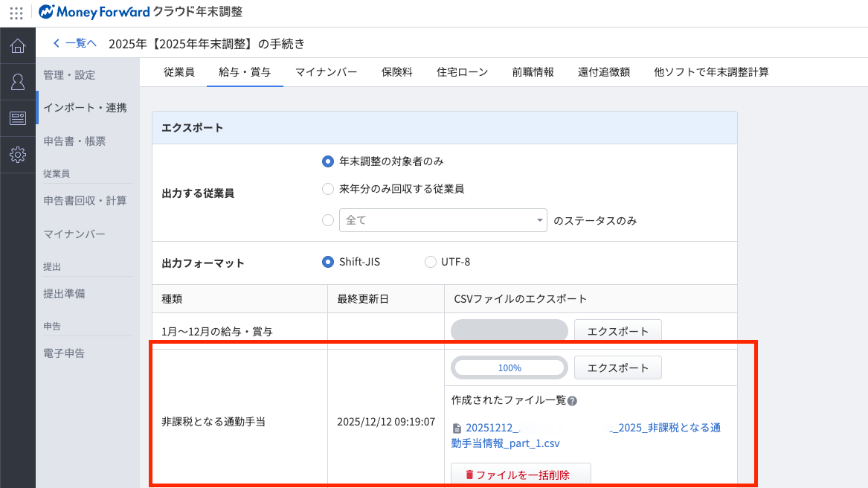Viewport: 868px width, 488px height.
Task: Click ファイルを一括削除 button
Action: [x=521, y=474]
